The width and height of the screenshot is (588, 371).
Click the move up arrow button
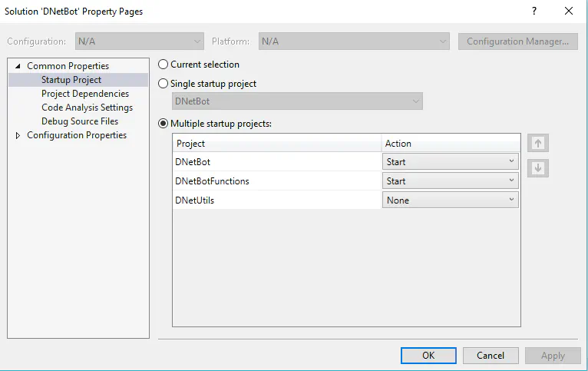tap(538, 144)
